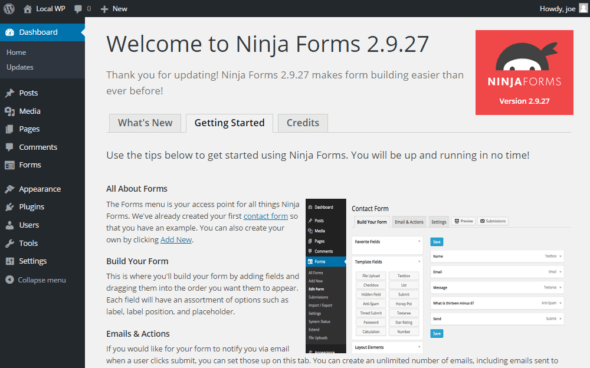Screen dimensions: 590x368
Task: Click the user avatar beside Howdy, joe
Action: pyautogui.click(x=583, y=8)
